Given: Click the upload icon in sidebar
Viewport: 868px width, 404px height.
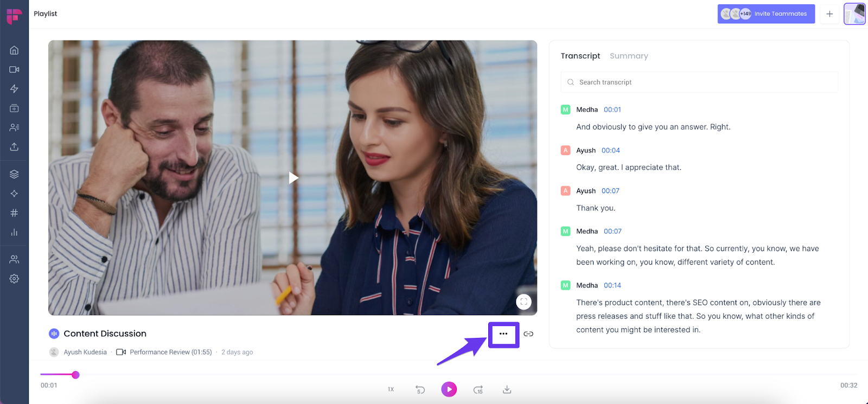Looking at the screenshot, I should click(x=14, y=147).
